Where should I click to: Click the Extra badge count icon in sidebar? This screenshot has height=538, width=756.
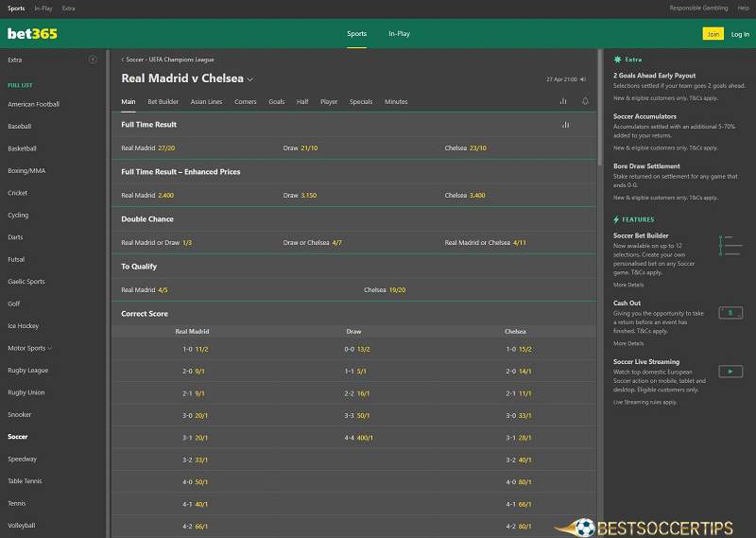pyautogui.click(x=93, y=60)
